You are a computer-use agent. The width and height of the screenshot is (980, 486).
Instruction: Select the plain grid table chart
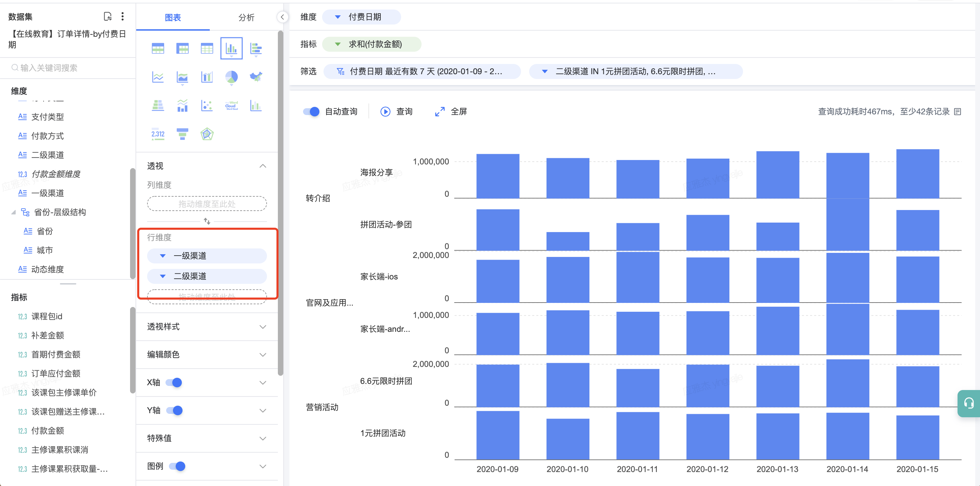tap(207, 49)
